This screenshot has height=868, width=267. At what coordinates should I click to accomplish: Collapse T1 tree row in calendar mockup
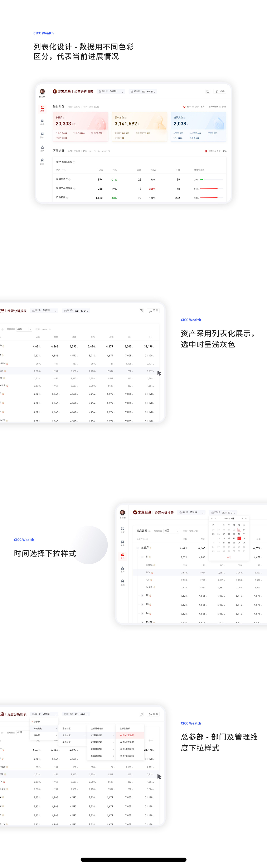point(142,557)
